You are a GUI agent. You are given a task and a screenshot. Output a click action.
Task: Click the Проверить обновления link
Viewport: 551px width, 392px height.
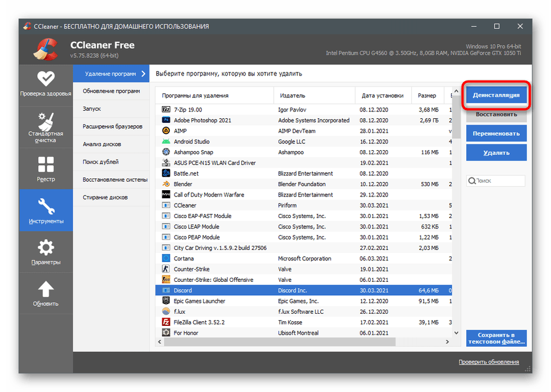pyautogui.click(x=488, y=362)
